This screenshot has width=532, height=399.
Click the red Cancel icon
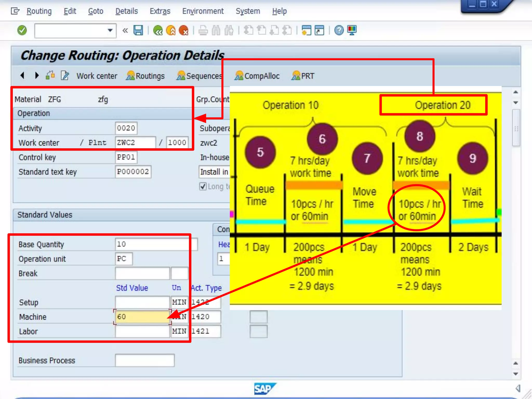[184, 30]
